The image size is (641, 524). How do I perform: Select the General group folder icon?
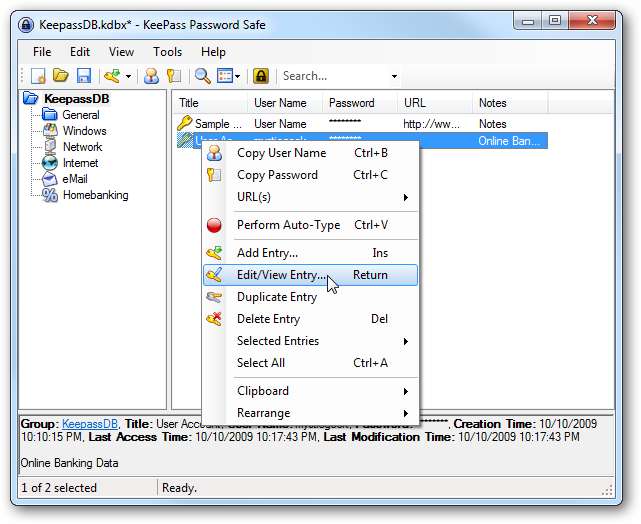point(49,114)
